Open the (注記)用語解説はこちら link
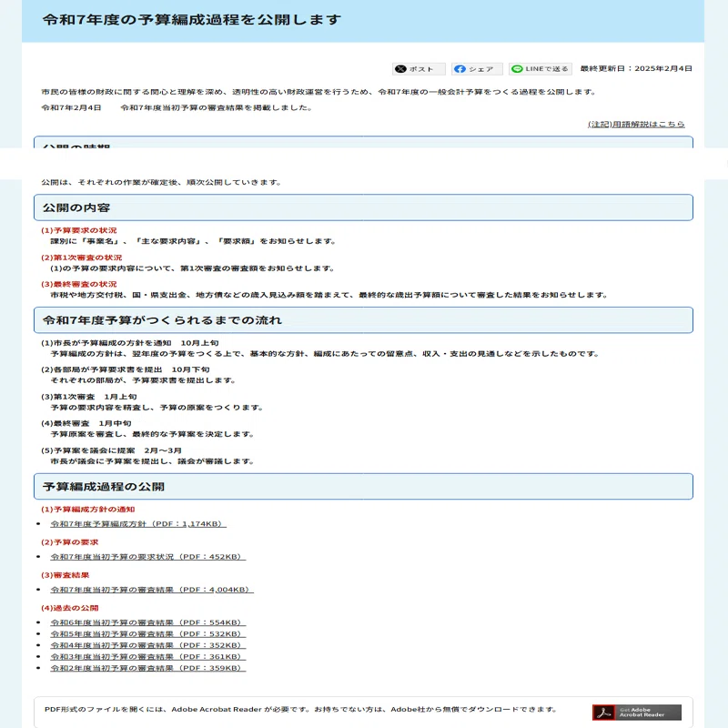Viewport: 728px width, 728px height. point(636,124)
